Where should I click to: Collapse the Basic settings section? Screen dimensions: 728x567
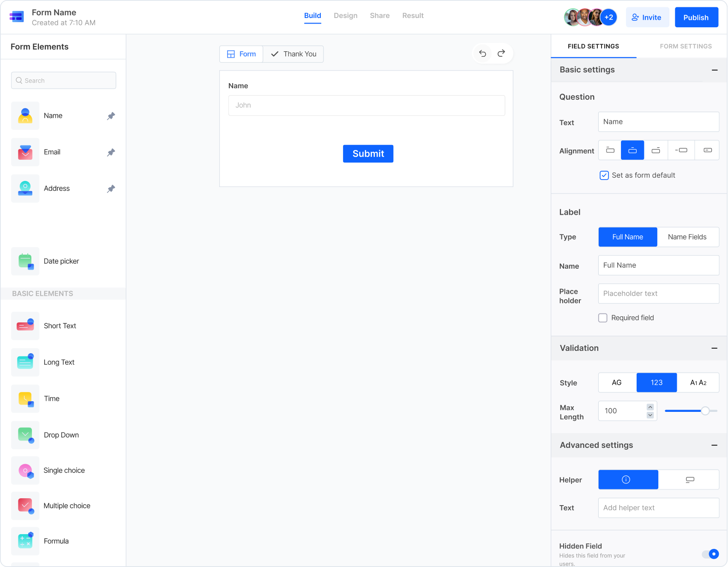(715, 70)
